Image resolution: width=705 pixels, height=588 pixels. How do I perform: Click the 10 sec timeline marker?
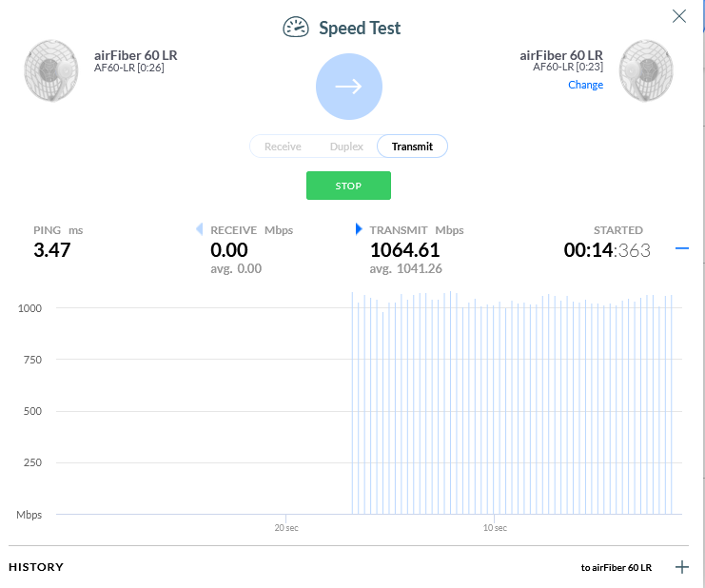494,527
